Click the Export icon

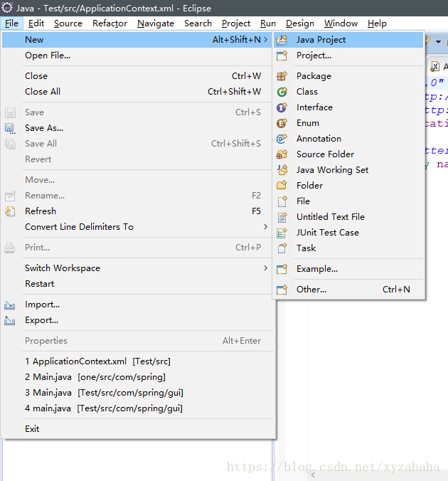(x=10, y=321)
